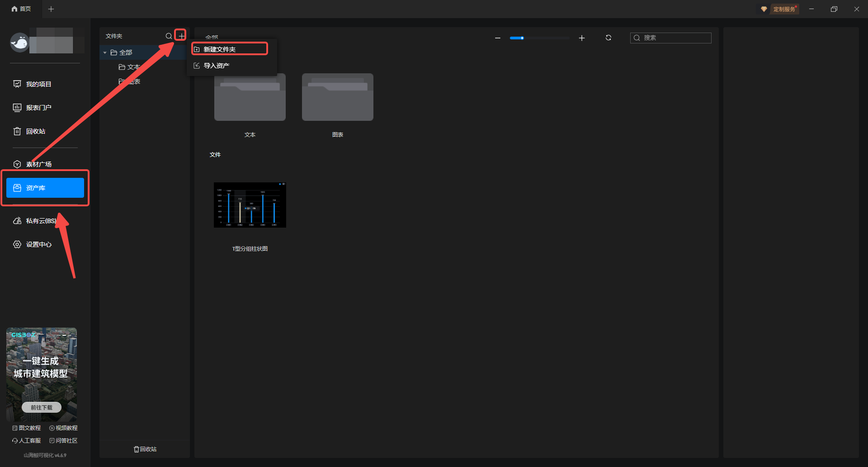Click the refresh icon in the toolbar
The height and width of the screenshot is (467, 868).
609,38
